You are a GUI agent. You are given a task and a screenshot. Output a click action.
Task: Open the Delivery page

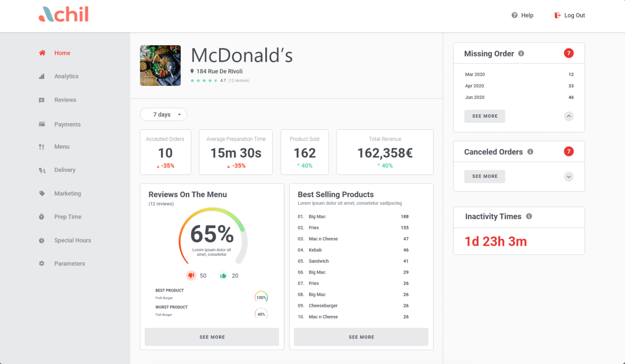(x=65, y=170)
